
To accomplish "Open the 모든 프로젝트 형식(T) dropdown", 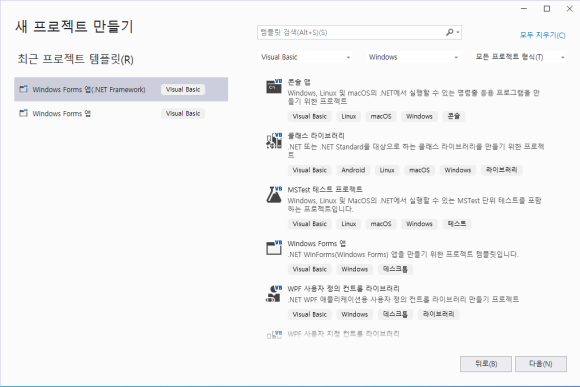I will tap(519, 57).
